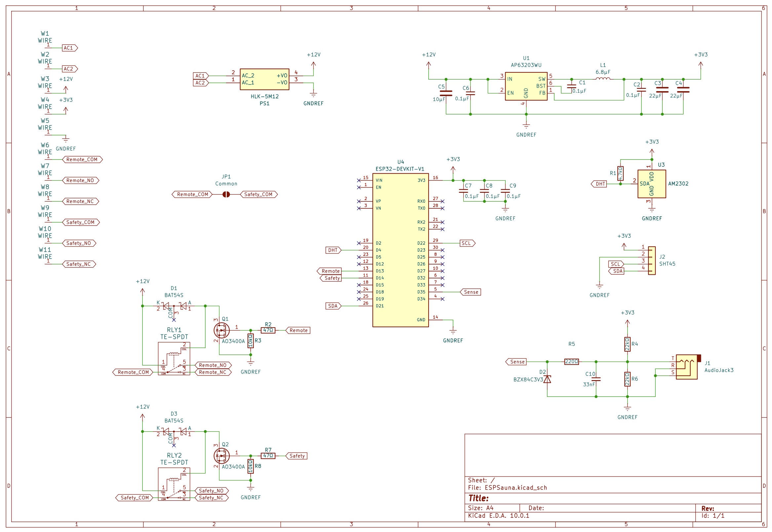Screen dimensions: 772x532
Task: Click the KiCad E.D.A. 10.0.1 text
Action: coord(498,516)
